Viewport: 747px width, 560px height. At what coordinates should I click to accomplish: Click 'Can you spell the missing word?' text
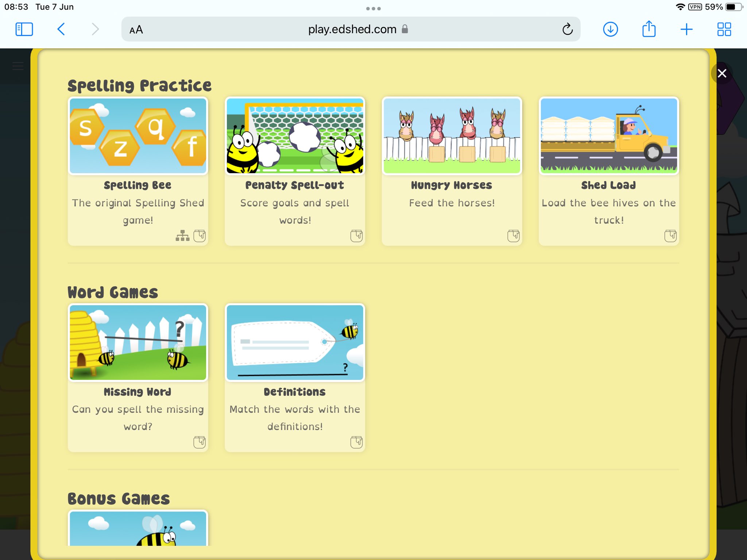[138, 418]
